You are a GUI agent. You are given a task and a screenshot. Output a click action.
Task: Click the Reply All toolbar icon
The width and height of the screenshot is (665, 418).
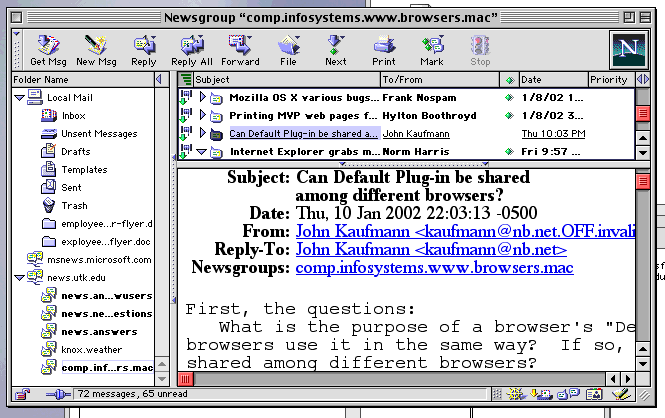click(x=191, y=48)
